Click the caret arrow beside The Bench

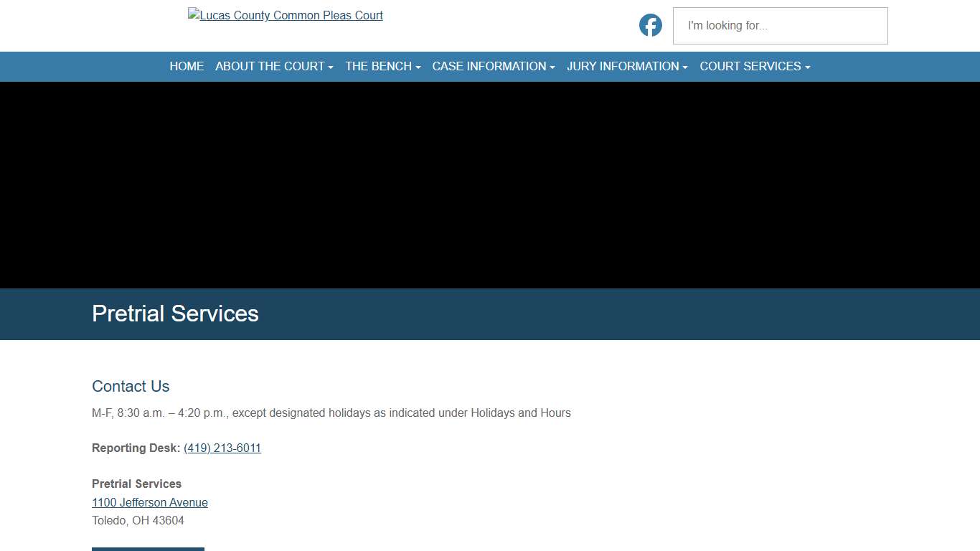click(418, 67)
